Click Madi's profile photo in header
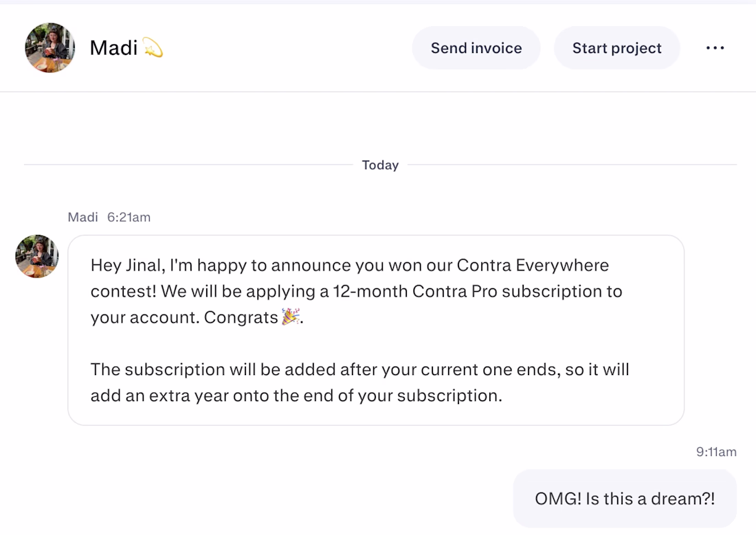756x535 pixels. pyautogui.click(x=49, y=47)
